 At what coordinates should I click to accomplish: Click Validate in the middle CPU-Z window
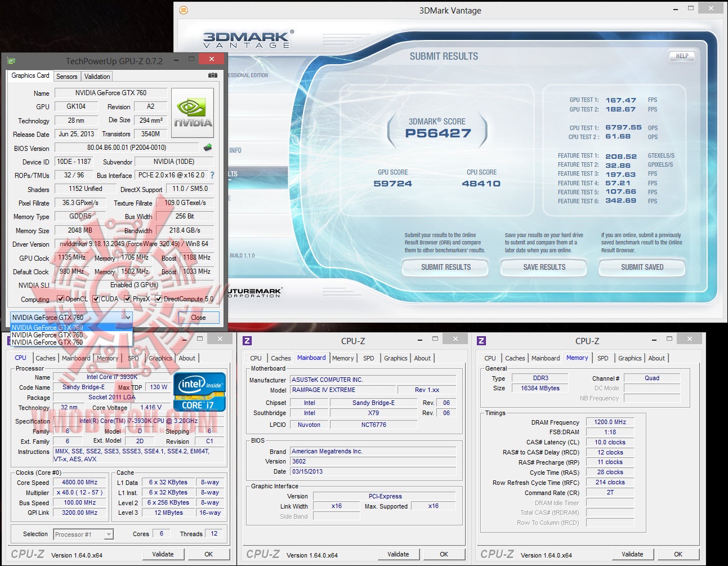(x=398, y=554)
